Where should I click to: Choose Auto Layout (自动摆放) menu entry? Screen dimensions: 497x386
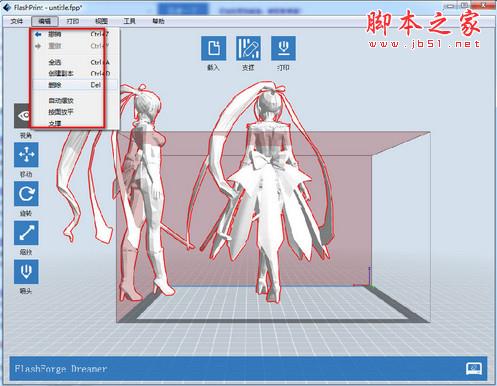coord(75,100)
